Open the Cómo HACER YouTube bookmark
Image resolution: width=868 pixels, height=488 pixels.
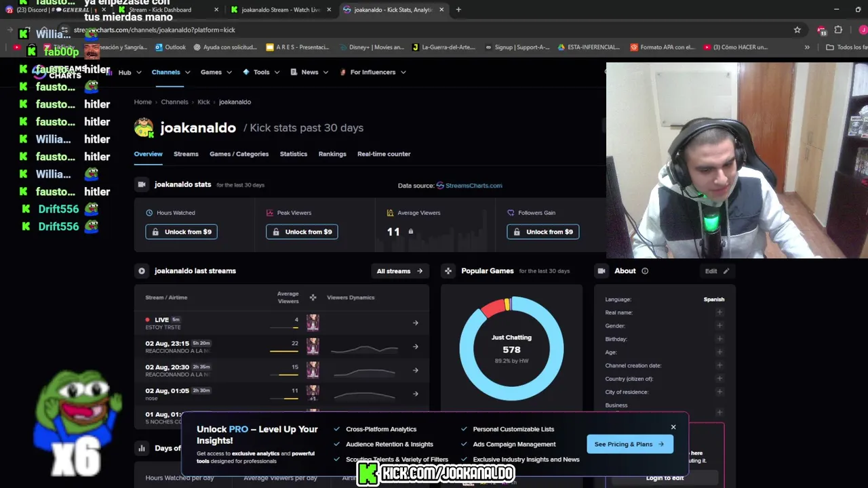735,47
